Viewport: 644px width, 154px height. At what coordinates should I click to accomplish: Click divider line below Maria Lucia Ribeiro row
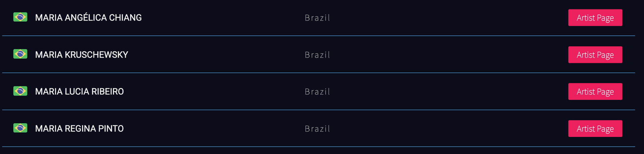pos(319,110)
